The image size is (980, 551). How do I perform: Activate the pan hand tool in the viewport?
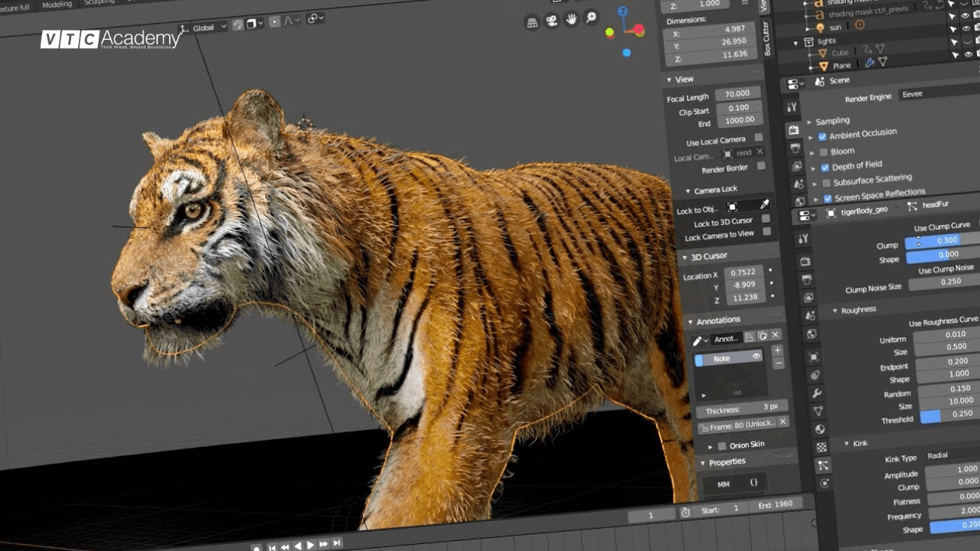[x=573, y=20]
